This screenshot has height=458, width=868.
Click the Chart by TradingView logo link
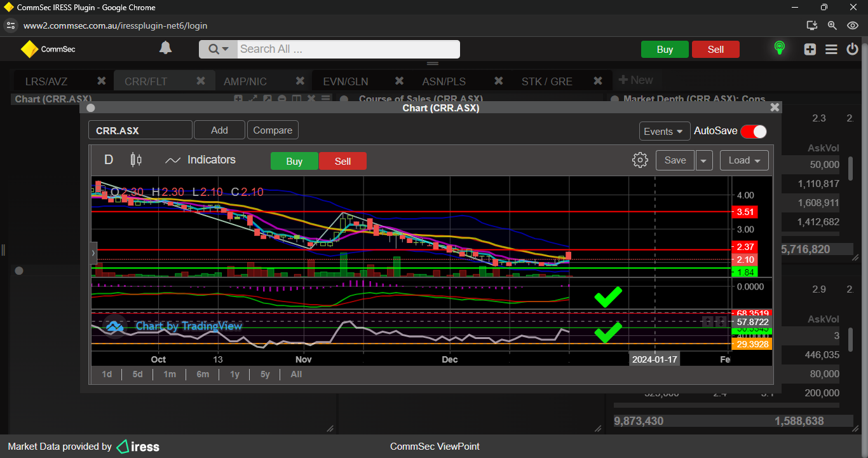(x=173, y=326)
